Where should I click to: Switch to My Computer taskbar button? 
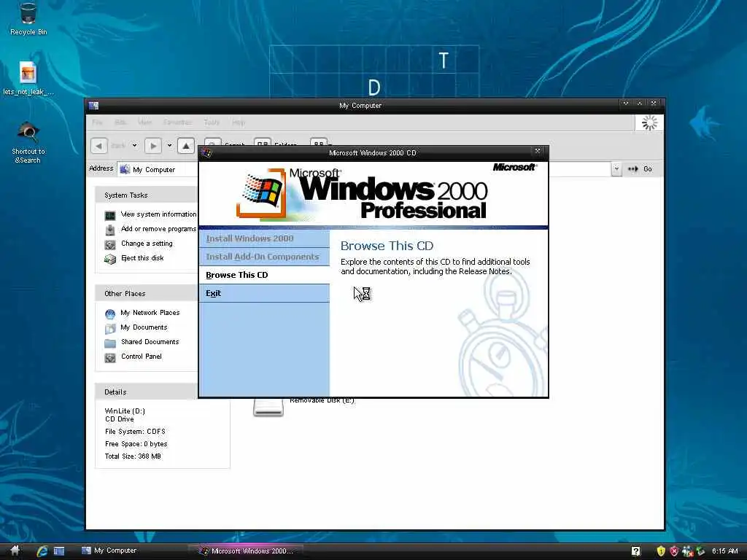coord(130,551)
